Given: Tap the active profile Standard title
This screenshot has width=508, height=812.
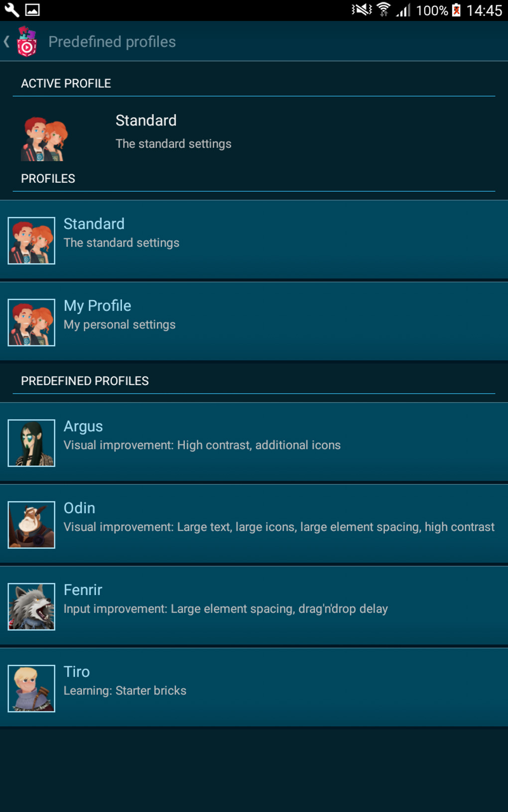Looking at the screenshot, I should click(146, 120).
